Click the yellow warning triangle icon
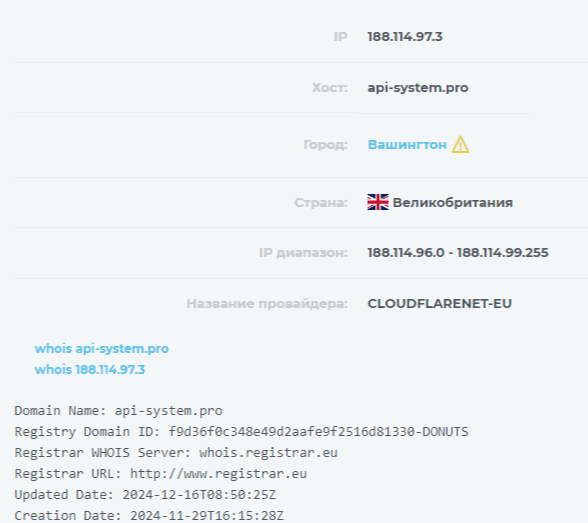588x523 pixels. point(460,145)
